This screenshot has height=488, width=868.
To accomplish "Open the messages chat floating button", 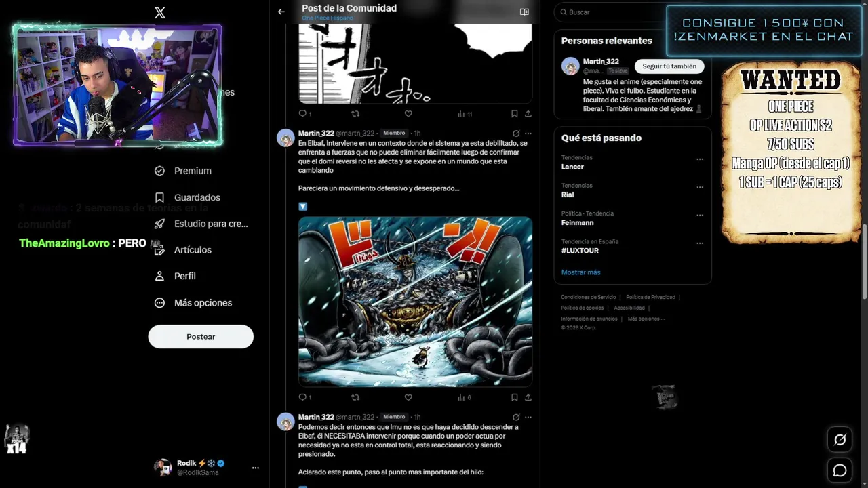I will [x=840, y=470].
